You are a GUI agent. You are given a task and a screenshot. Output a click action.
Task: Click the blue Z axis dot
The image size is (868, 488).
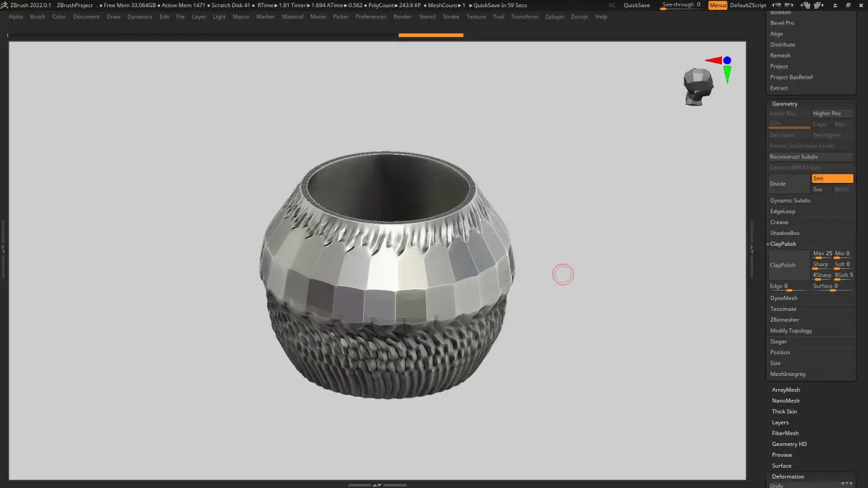click(x=727, y=60)
